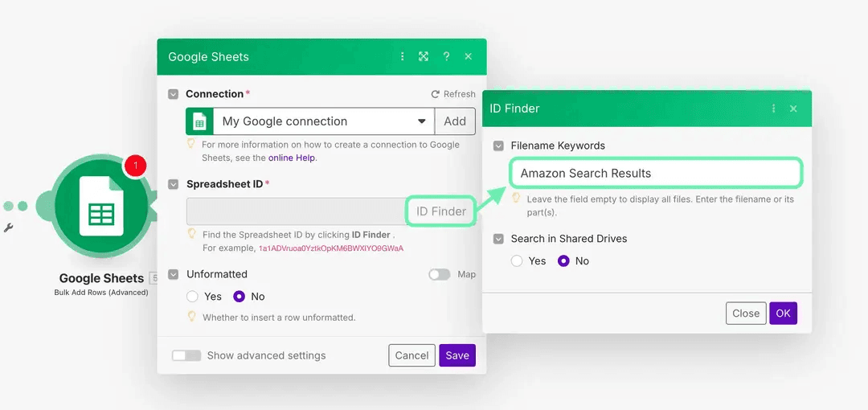Screen dimensions: 868x410
Task: Toggle the Filename Keywords checkbox
Action: coord(498,146)
